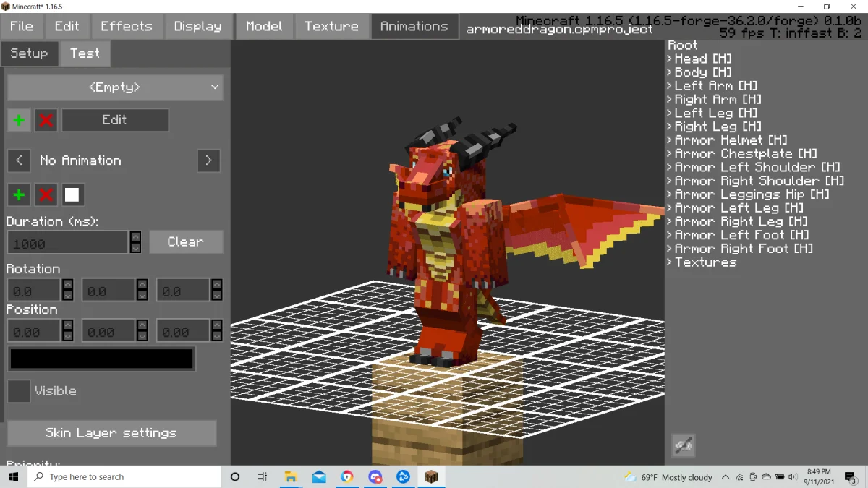Click the Duration (ms) input field

pyautogui.click(x=68, y=243)
